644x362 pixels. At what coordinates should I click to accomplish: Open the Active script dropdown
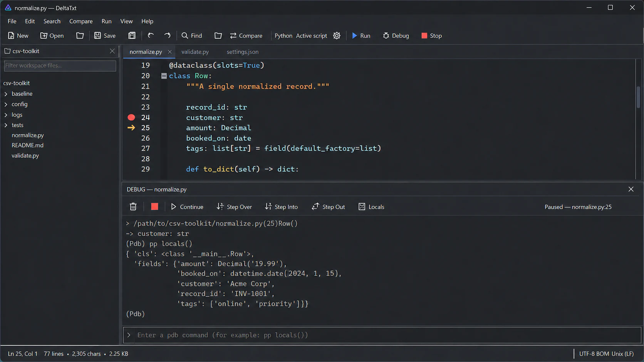pyautogui.click(x=312, y=36)
